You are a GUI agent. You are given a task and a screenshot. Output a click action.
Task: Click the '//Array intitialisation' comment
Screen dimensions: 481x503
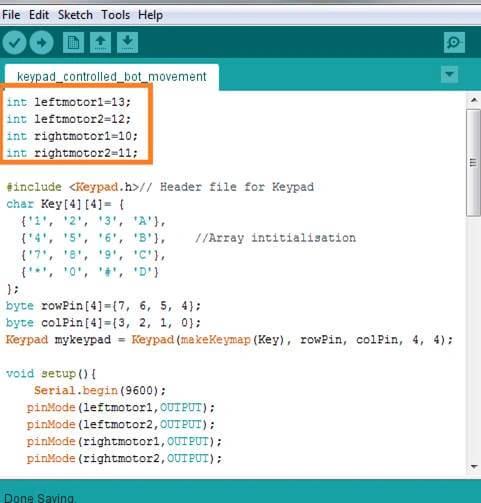click(275, 238)
